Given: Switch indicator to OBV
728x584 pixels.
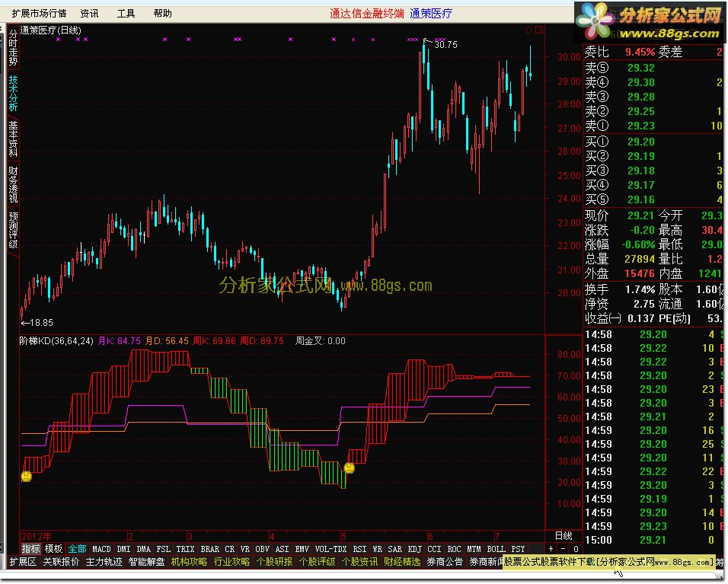Looking at the screenshot, I should click(x=262, y=549).
